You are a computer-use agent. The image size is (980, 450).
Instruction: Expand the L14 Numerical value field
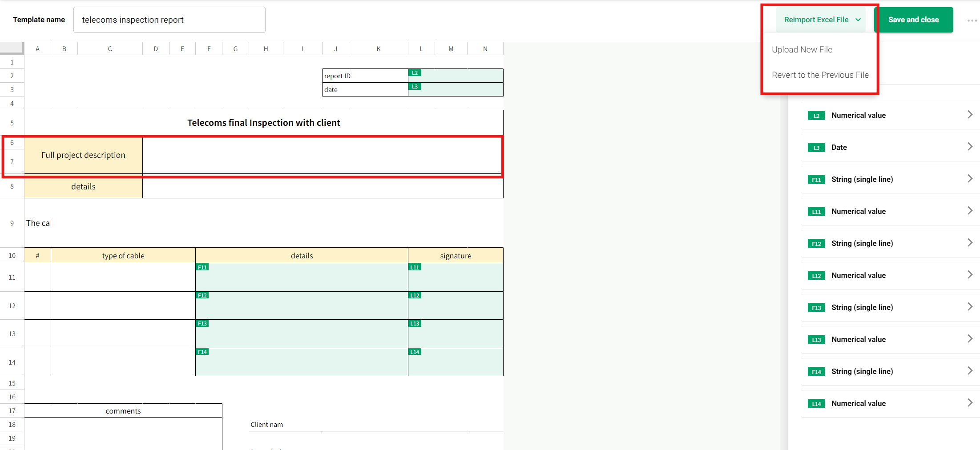point(890,404)
